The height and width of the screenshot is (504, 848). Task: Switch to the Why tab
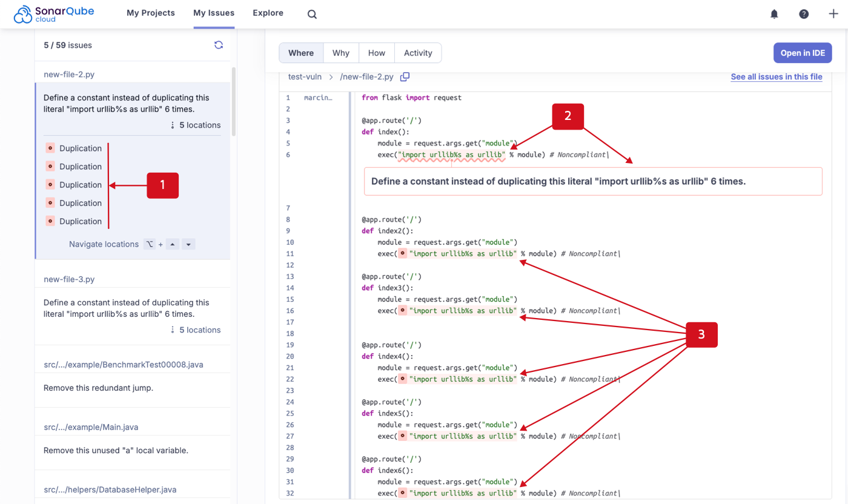click(x=340, y=53)
